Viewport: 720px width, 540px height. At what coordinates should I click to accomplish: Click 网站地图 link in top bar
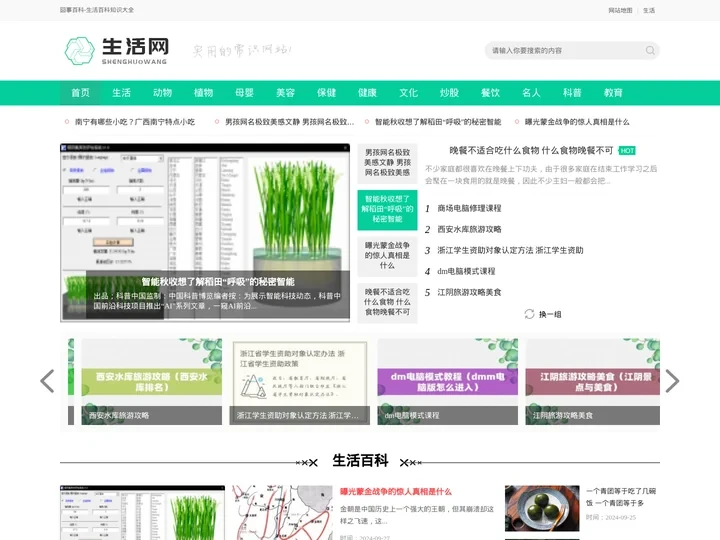(x=620, y=10)
